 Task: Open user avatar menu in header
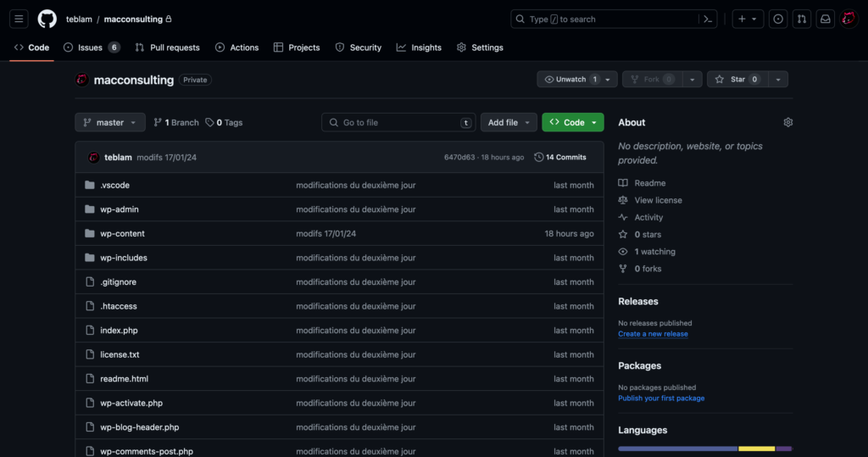point(849,19)
